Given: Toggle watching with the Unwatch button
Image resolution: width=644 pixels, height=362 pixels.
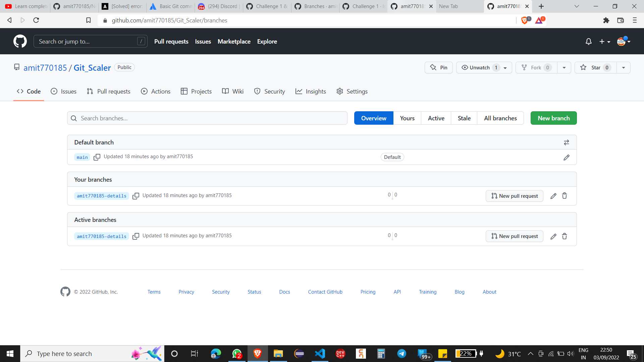Looking at the screenshot, I should click(479, 67).
